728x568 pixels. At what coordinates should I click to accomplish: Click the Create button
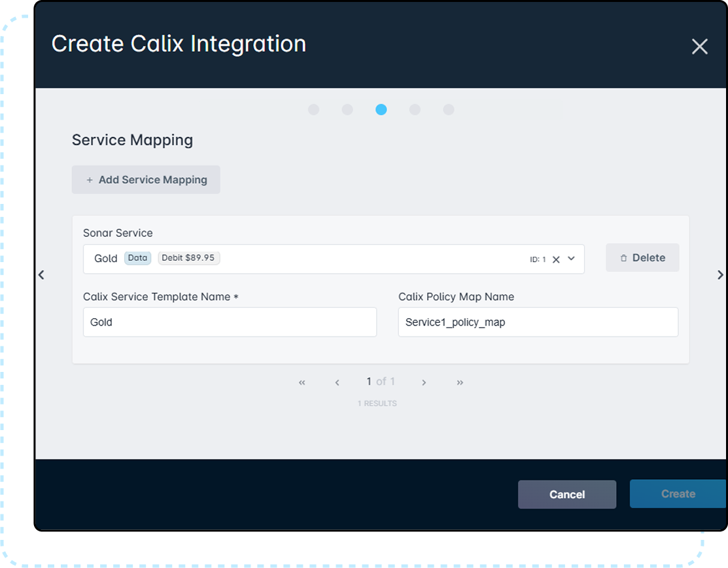tap(678, 493)
